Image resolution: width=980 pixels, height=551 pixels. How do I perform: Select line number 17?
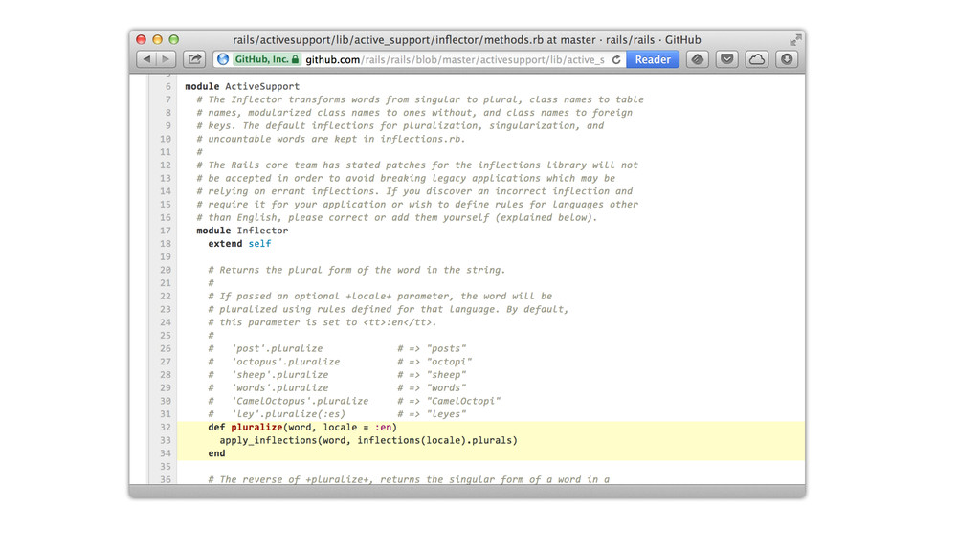(x=165, y=231)
